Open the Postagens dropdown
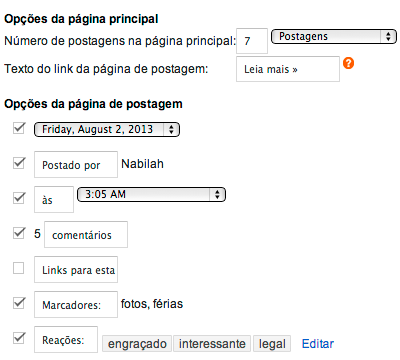This screenshot has width=400, height=360. point(334,36)
